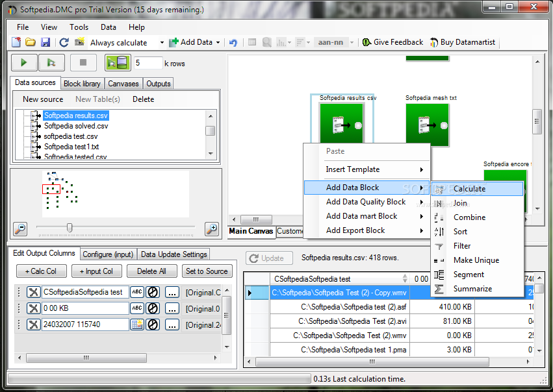Click the Set to Source button
The height and width of the screenshot is (392, 553).
coord(207,271)
